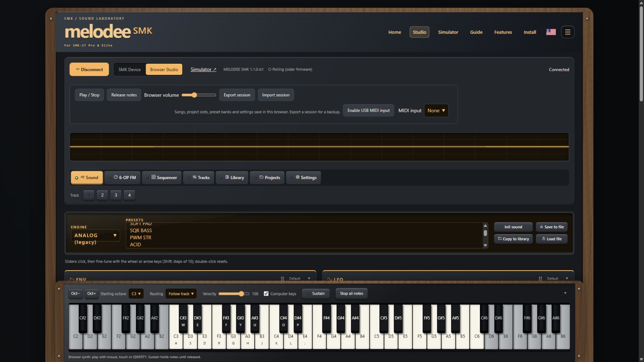Toggle the Computer keys checkbox
The width and height of the screenshot is (644, 362).
(266, 294)
